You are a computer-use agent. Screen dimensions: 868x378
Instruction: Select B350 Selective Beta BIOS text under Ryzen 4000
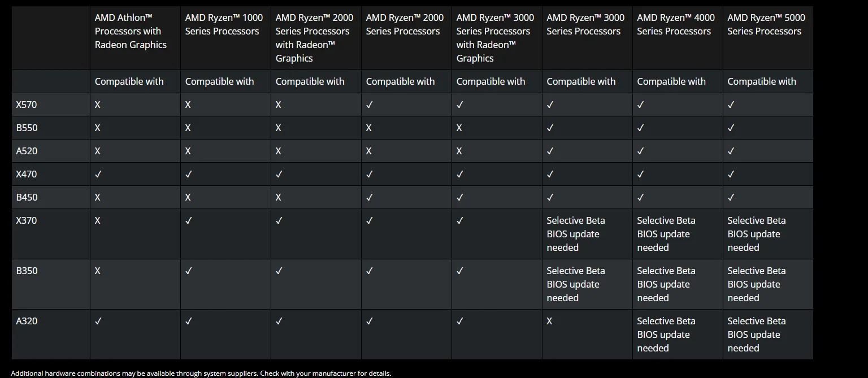pyautogui.click(x=666, y=284)
